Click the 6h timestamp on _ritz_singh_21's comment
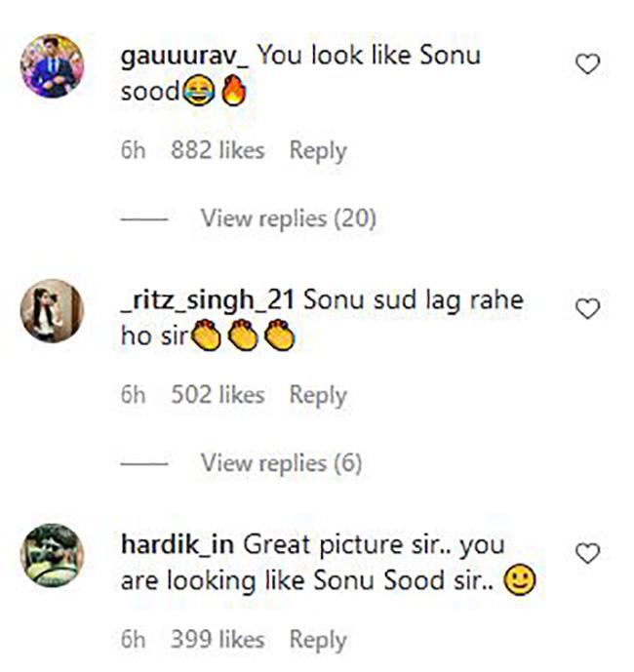The height and width of the screenshot is (672, 634). point(133,395)
